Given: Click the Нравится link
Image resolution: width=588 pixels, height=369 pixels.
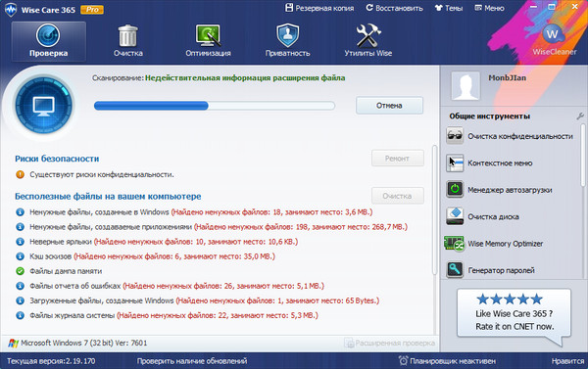Looking at the screenshot, I should (x=567, y=361).
